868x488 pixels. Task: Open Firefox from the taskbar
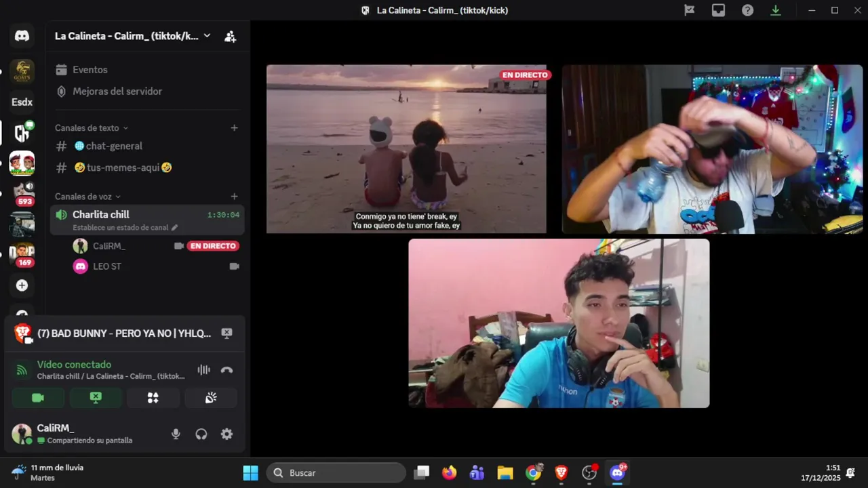click(449, 473)
